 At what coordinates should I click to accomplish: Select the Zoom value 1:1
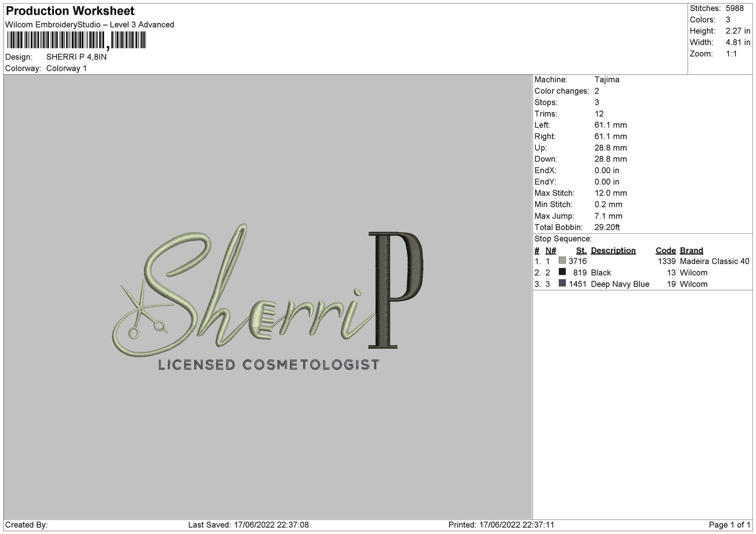(x=731, y=54)
